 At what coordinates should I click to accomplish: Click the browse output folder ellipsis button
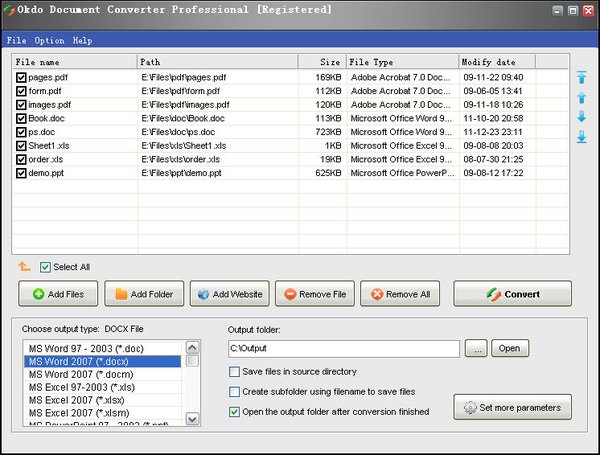[x=475, y=349]
